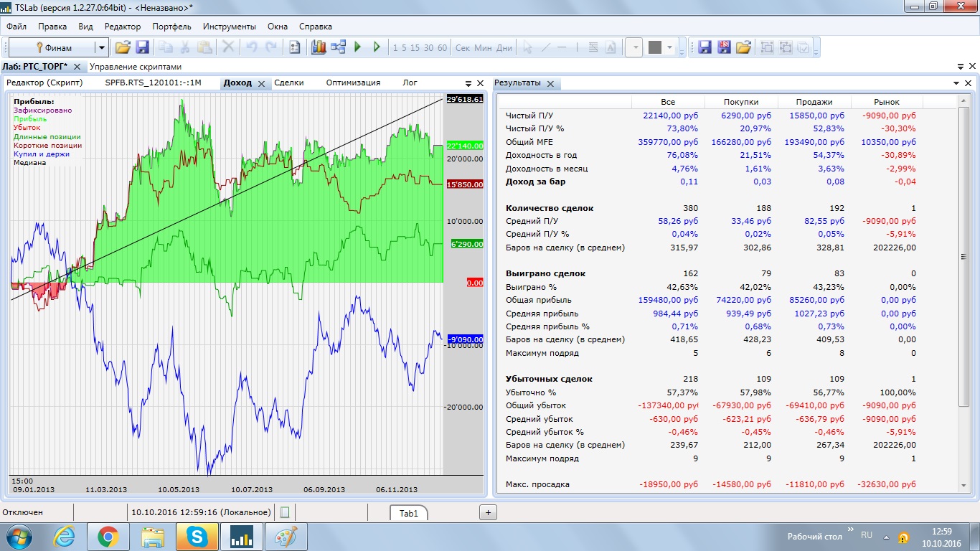Click the block diagram scheme toolbar icon
This screenshot has height=551, width=980.
(x=338, y=47)
